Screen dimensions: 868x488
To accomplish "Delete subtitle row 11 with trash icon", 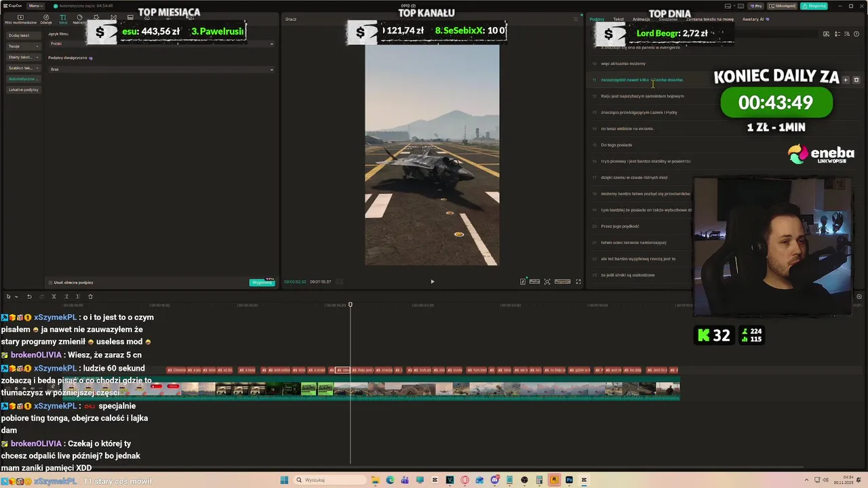I will [856, 80].
